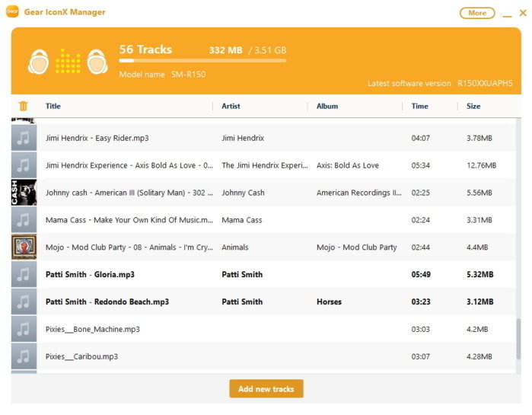This screenshot has height=415, width=532.
Task: Click the track list vertical scrollbar thumb
Action: tap(518, 339)
